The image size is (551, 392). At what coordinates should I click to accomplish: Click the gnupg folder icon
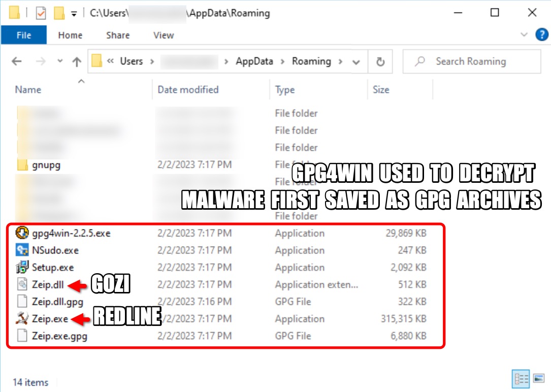(22, 165)
